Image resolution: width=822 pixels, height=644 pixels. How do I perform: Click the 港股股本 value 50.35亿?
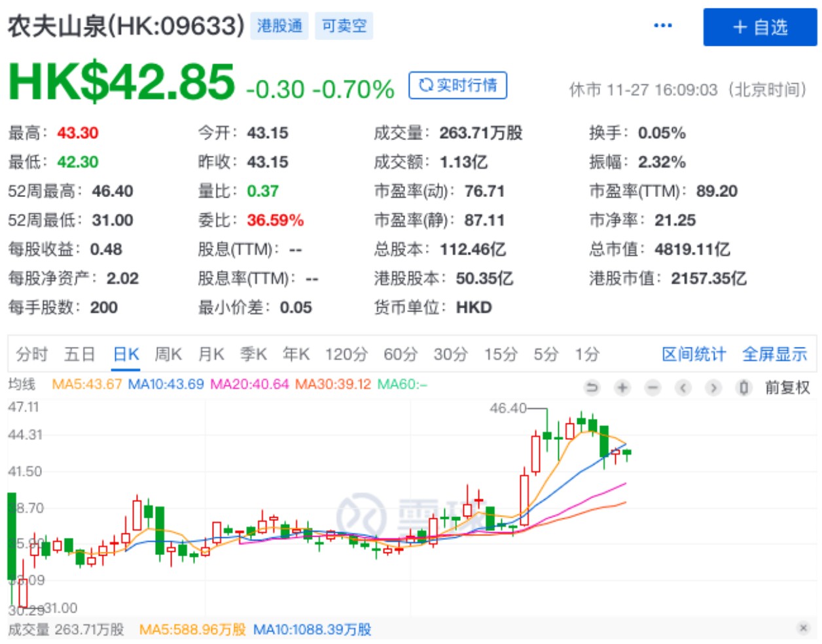tap(484, 278)
